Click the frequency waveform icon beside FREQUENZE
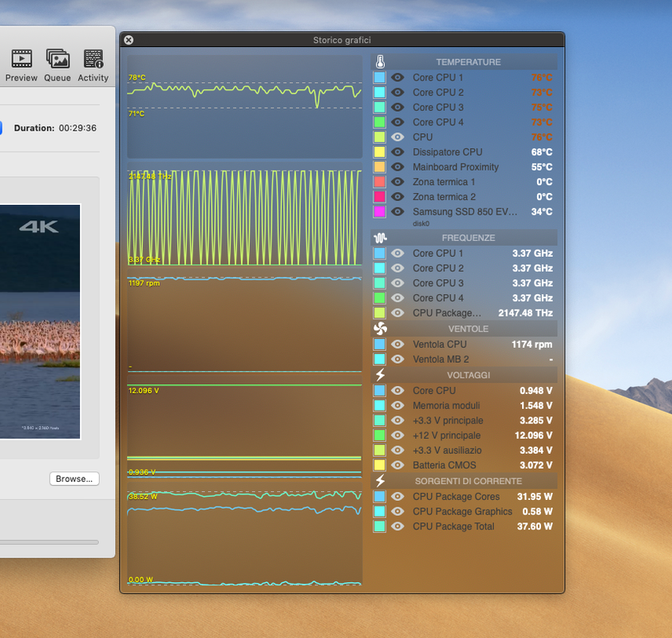The image size is (672, 638). [x=380, y=238]
